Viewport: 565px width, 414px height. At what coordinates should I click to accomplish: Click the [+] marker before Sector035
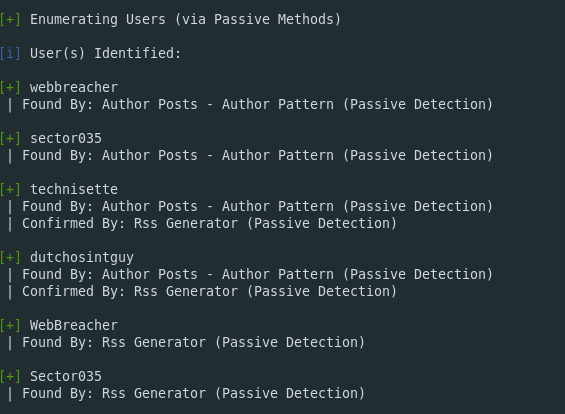[10, 377]
